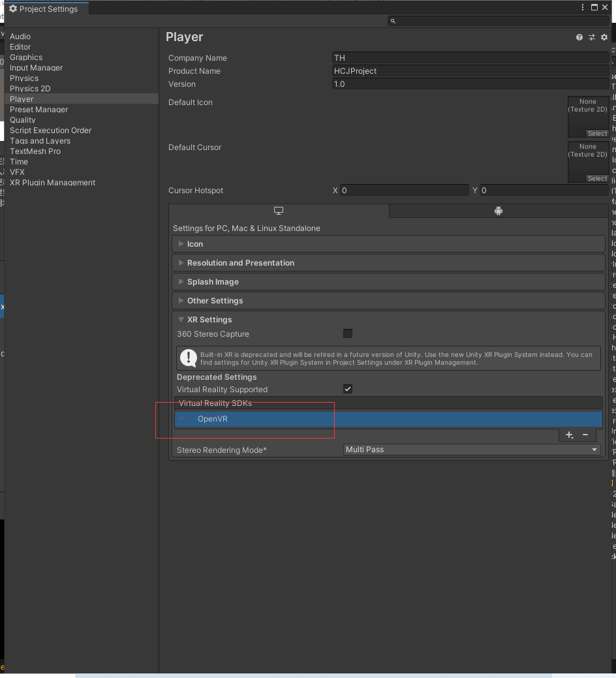Toggle 360 Stereo Capture checkbox
This screenshot has width=616, height=678.
coord(348,333)
